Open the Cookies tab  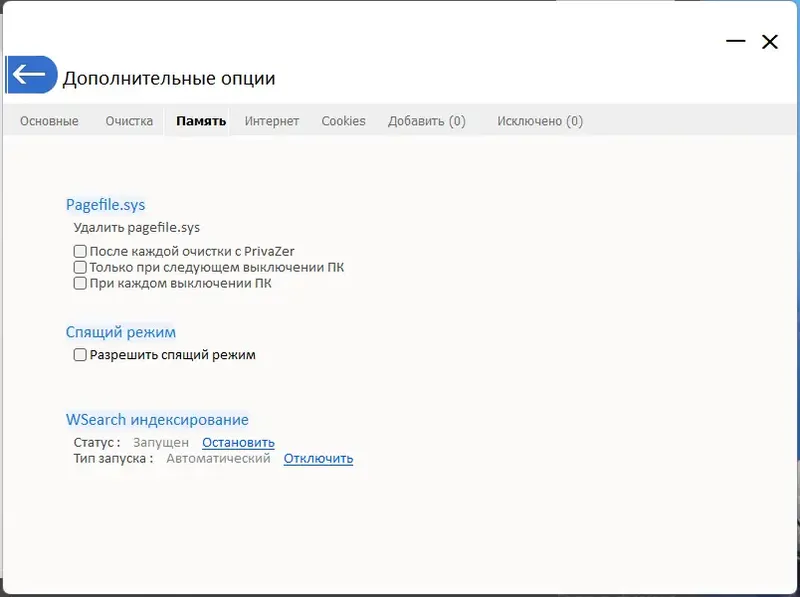coord(343,120)
